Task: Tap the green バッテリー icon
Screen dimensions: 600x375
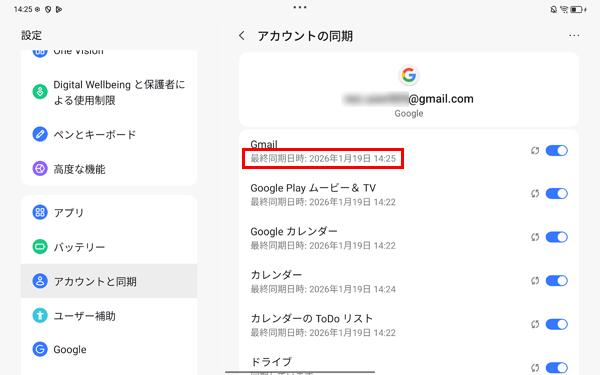Action: click(40, 247)
